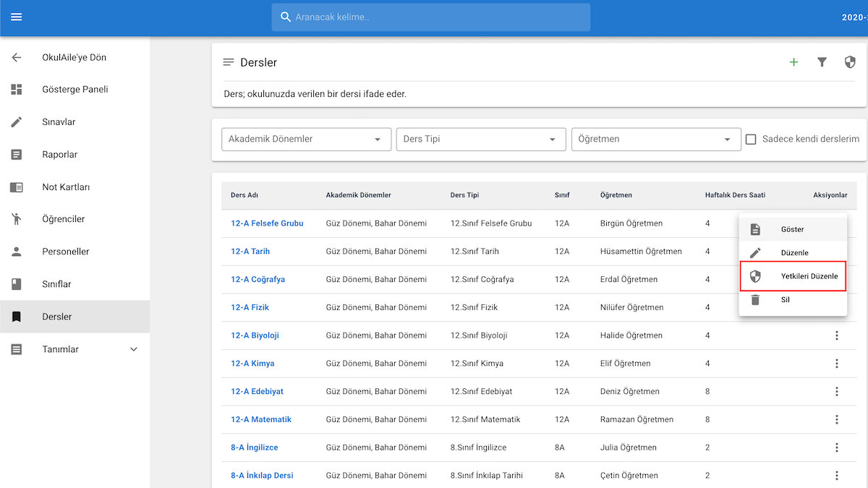Select Yetkileri Düzenle menu entry
The width and height of the screenshot is (868, 488).
click(x=793, y=276)
